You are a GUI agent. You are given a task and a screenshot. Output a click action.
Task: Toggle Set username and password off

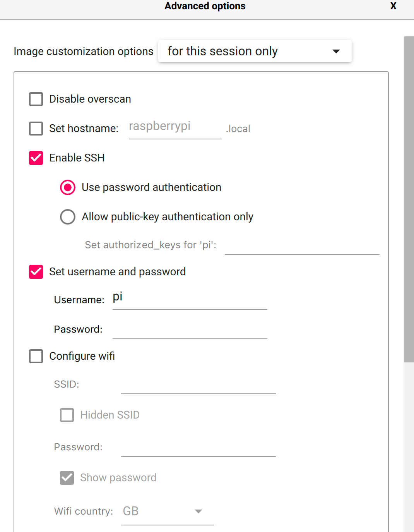coord(36,272)
